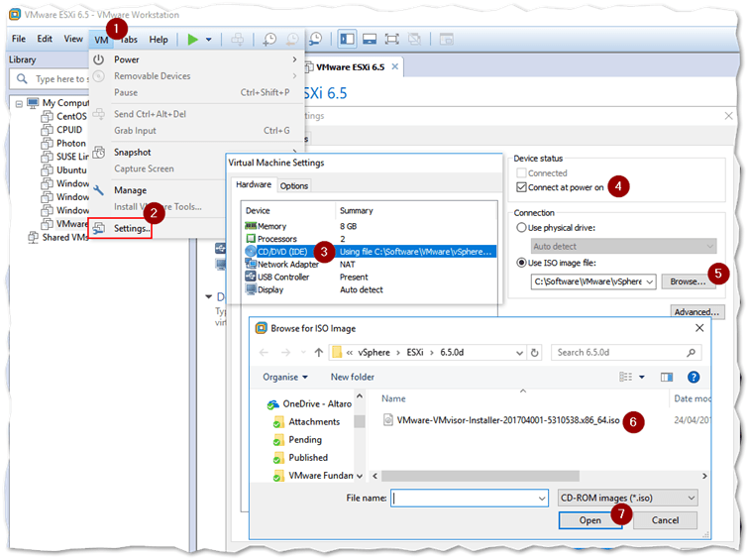The height and width of the screenshot is (560, 749).
Task: Close the VMware ESXi 6.5 tab
Action: click(395, 66)
